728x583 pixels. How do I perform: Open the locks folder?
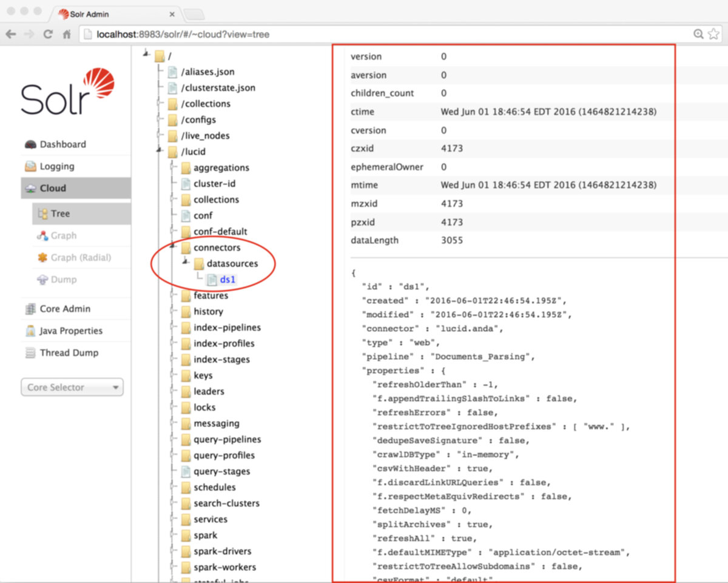(204, 407)
